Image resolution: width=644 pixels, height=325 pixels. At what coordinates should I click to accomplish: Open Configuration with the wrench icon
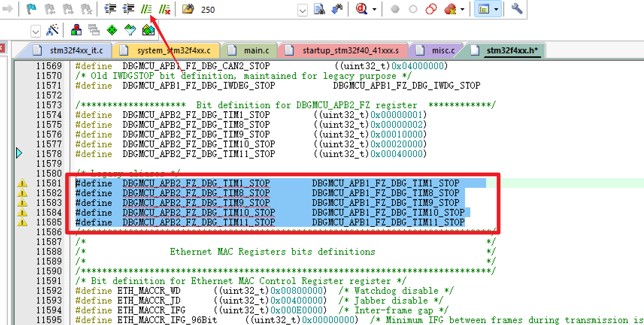pyautogui.click(x=517, y=9)
